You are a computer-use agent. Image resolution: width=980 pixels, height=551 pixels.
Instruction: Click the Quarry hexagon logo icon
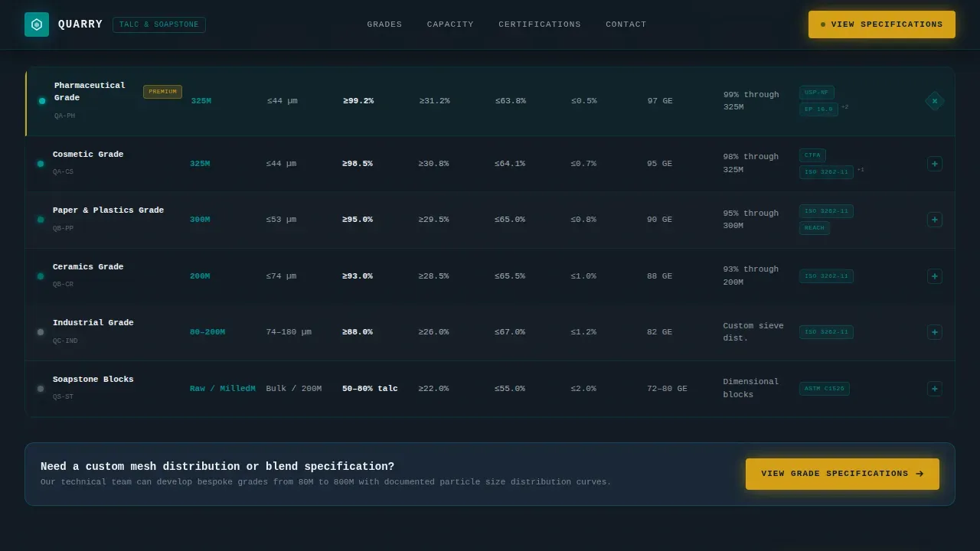click(37, 24)
